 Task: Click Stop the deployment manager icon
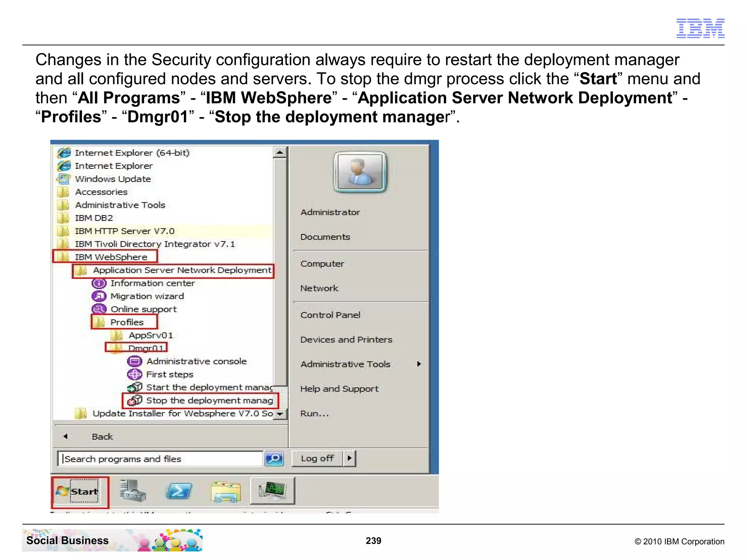click(x=135, y=400)
